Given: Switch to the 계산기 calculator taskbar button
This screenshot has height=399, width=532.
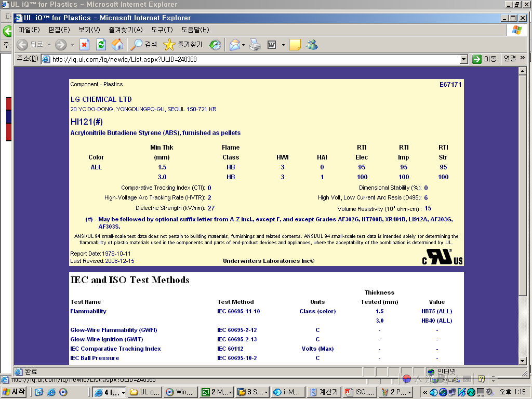Looking at the screenshot, I should [324, 392].
